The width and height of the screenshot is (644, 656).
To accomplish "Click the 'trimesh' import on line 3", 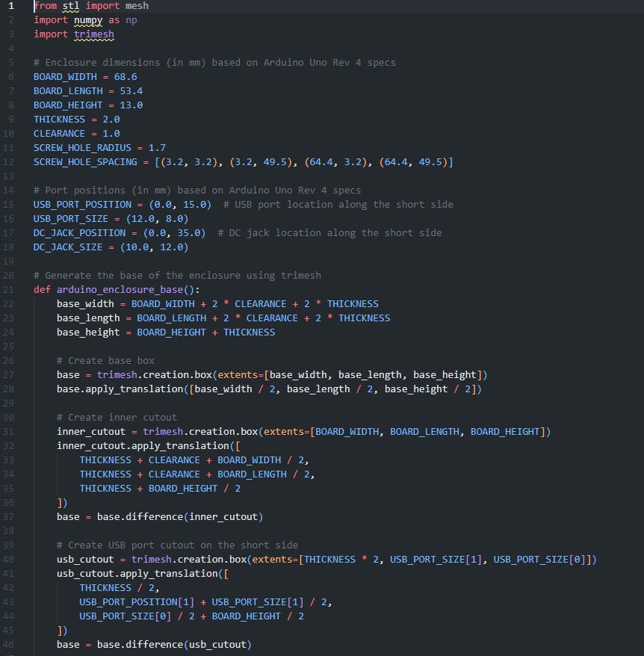I will pos(94,34).
